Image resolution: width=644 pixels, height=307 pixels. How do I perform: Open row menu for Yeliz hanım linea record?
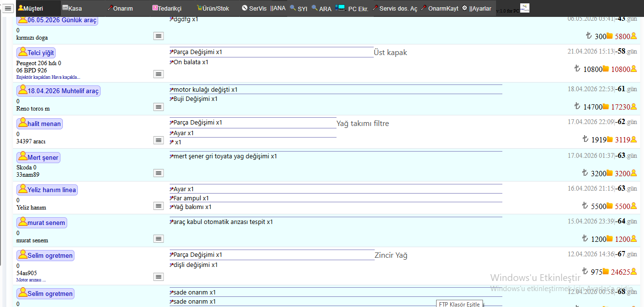pos(159,206)
